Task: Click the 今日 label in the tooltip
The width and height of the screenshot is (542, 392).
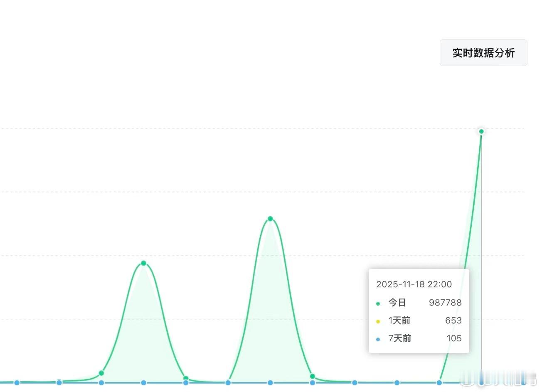Action: [397, 303]
